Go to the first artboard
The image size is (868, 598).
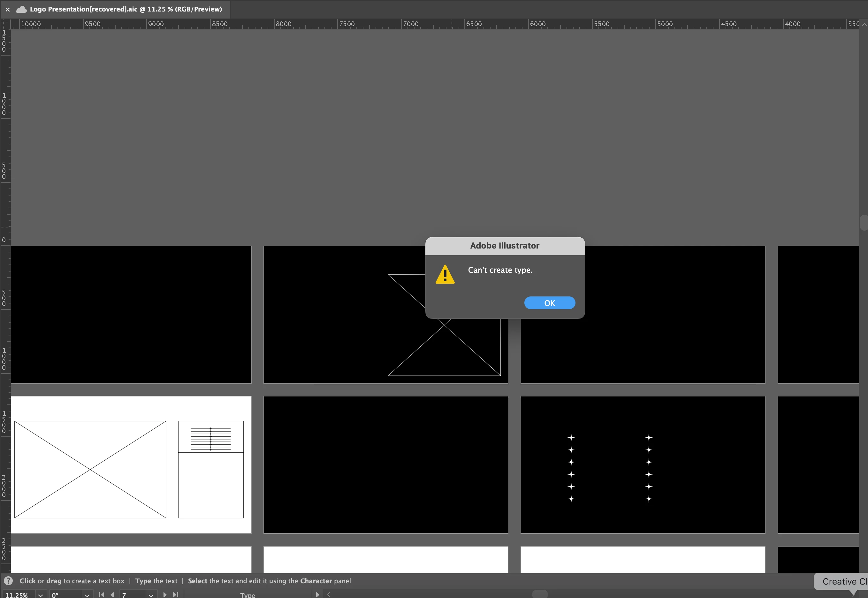(x=102, y=594)
